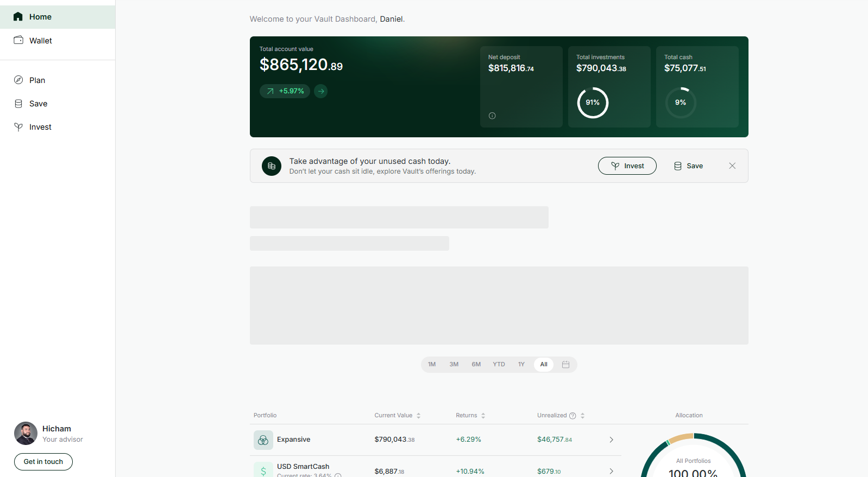Open the Home page icon in sidebar
This screenshot has width=868, height=477.
pos(18,17)
